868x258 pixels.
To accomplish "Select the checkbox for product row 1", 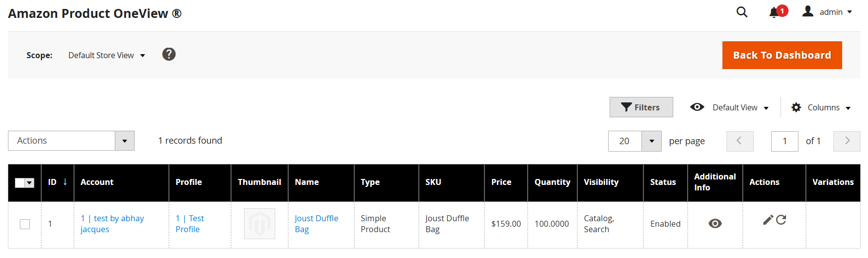I will pyautogui.click(x=25, y=224).
